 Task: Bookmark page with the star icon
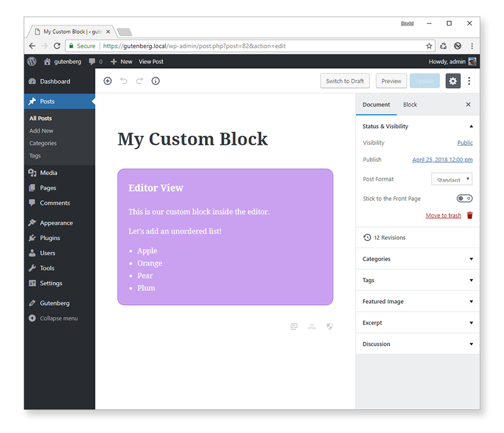click(429, 46)
